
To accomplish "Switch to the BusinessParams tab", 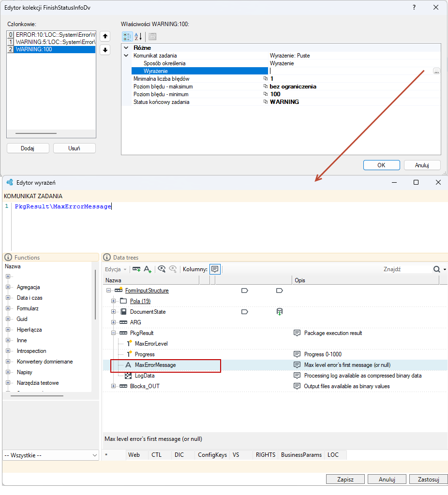I will pyautogui.click(x=301, y=455).
